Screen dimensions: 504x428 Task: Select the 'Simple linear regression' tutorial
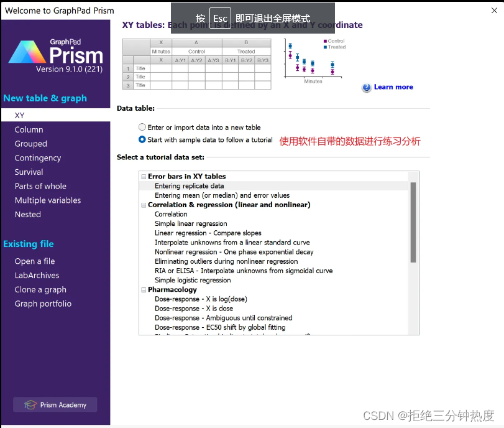[x=191, y=223]
